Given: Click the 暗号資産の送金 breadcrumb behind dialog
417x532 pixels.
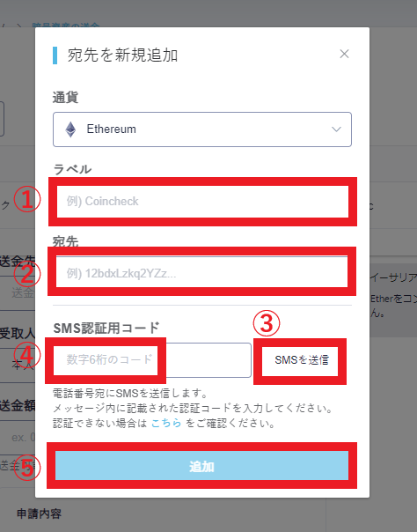Looking at the screenshot, I should coord(66,26).
